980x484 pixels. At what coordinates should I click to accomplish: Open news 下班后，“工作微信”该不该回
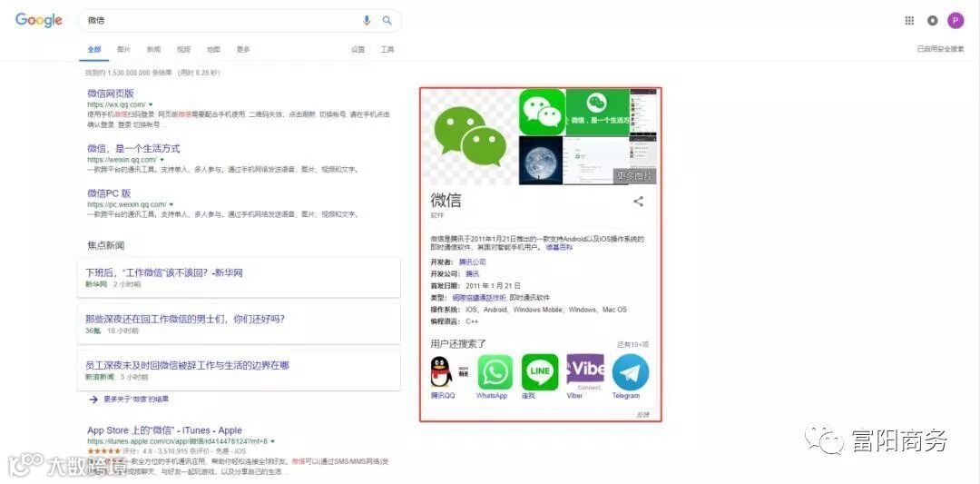click(163, 272)
